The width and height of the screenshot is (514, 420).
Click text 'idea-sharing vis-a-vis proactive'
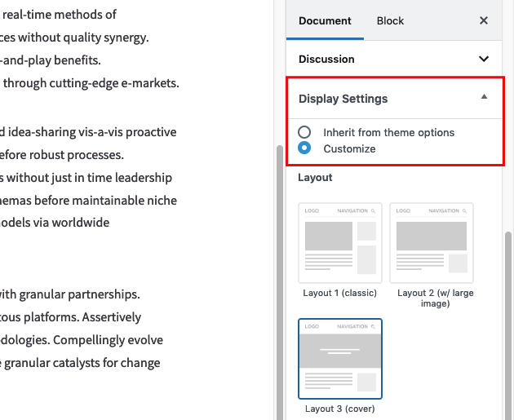tap(92, 132)
